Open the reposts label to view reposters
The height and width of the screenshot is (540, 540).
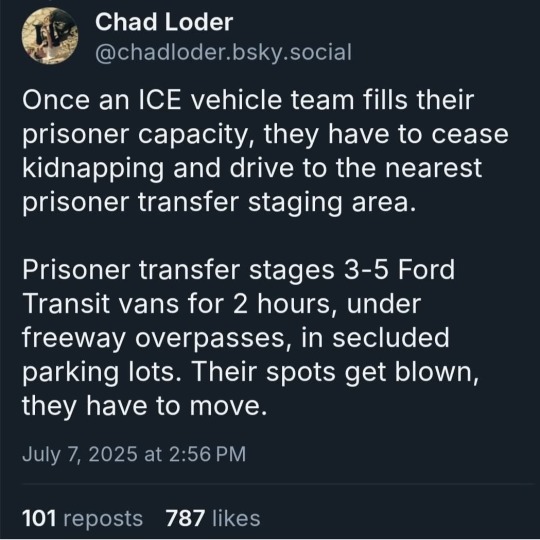[103, 519]
